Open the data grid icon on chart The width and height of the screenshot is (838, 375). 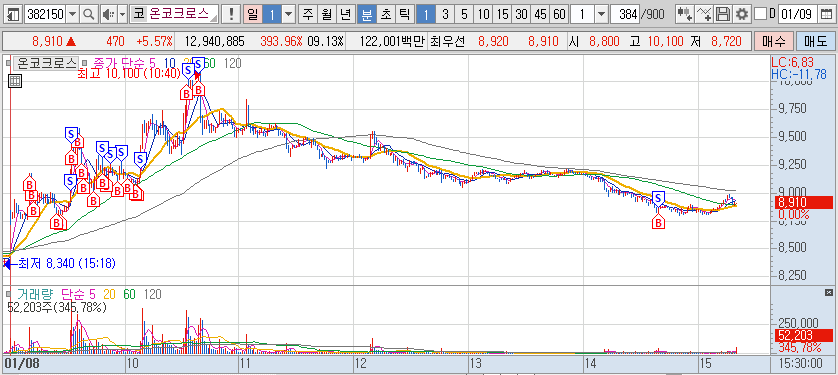(15, 81)
